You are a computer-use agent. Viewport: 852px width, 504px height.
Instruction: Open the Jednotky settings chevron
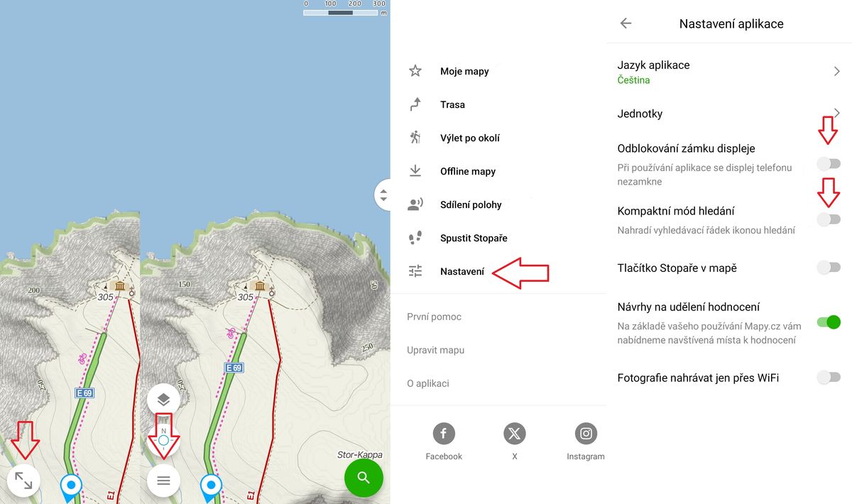pyautogui.click(x=837, y=113)
